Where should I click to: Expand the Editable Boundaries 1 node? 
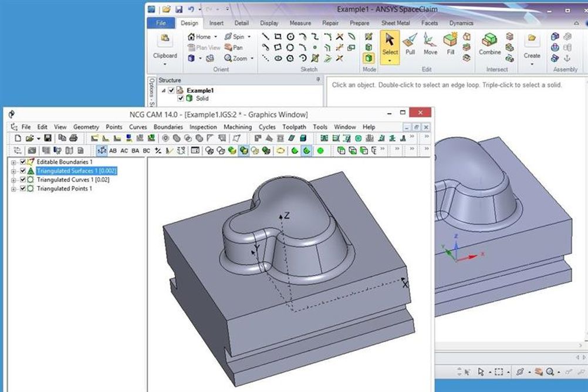click(13, 163)
